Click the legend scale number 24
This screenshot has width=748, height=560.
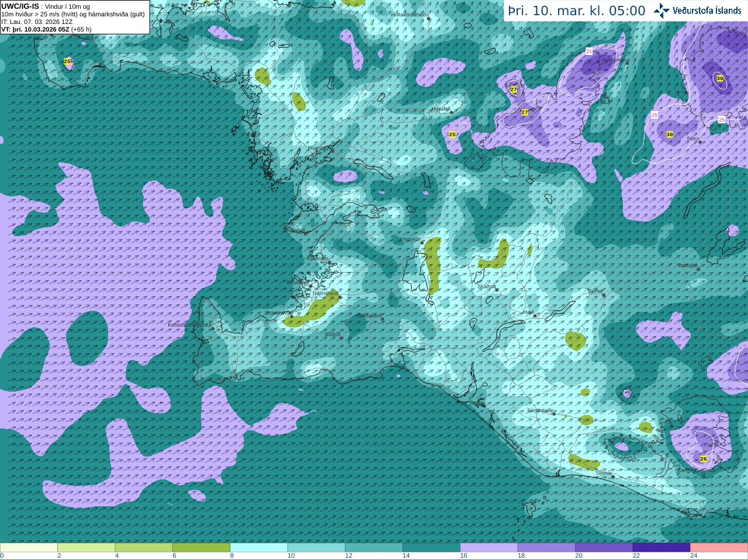[694, 556]
